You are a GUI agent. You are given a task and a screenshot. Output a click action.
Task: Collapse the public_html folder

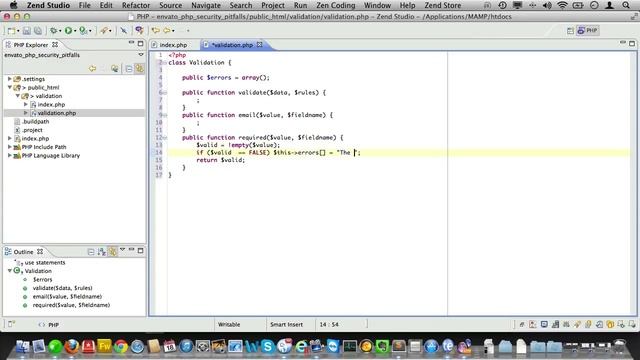[9, 87]
